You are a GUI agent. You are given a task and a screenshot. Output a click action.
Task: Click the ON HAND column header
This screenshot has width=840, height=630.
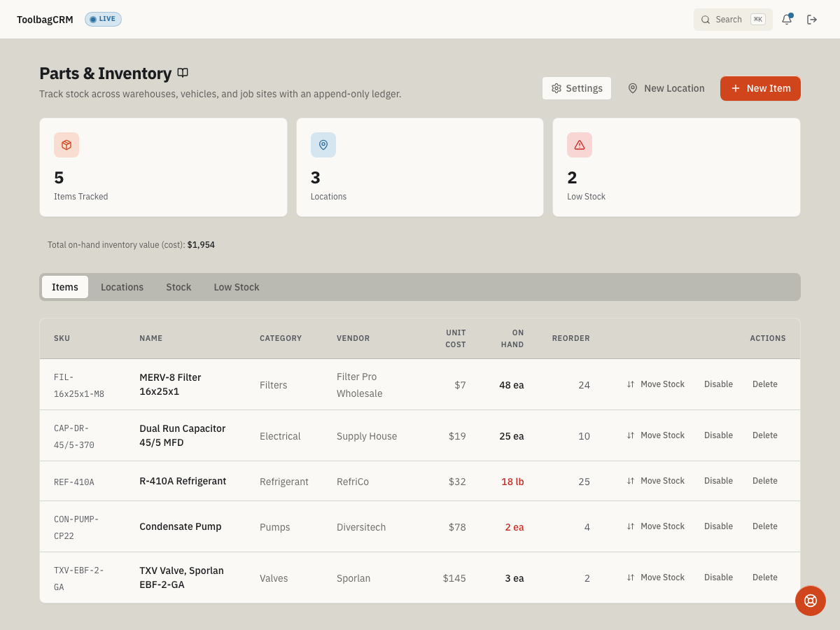pyautogui.click(x=512, y=338)
